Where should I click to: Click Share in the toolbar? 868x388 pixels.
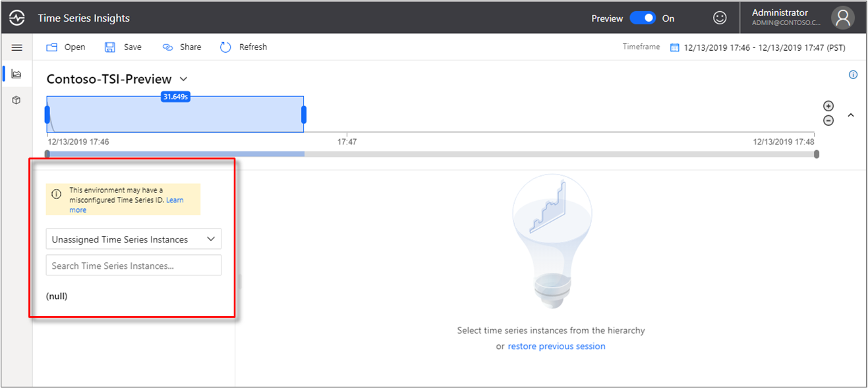click(x=182, y=47)
